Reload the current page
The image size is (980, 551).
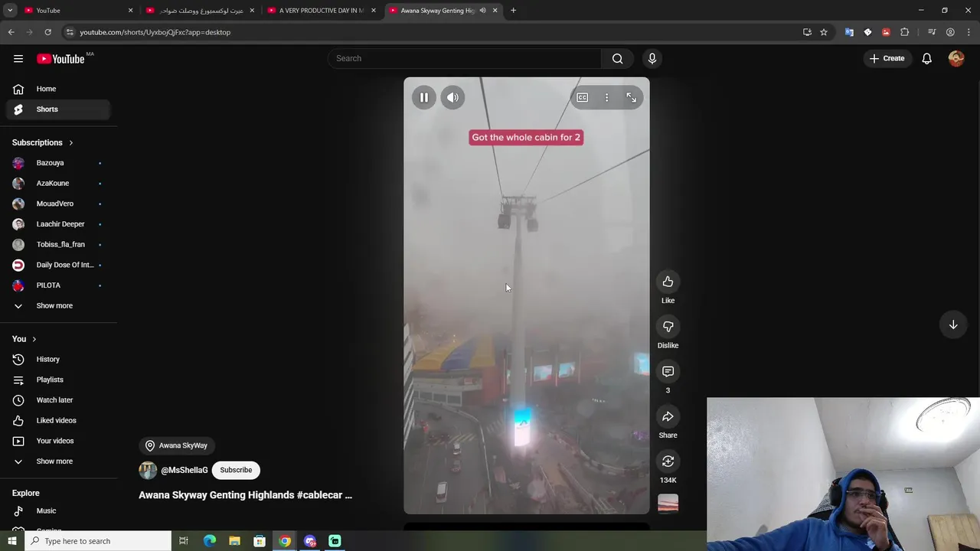(x=47, y=32)
